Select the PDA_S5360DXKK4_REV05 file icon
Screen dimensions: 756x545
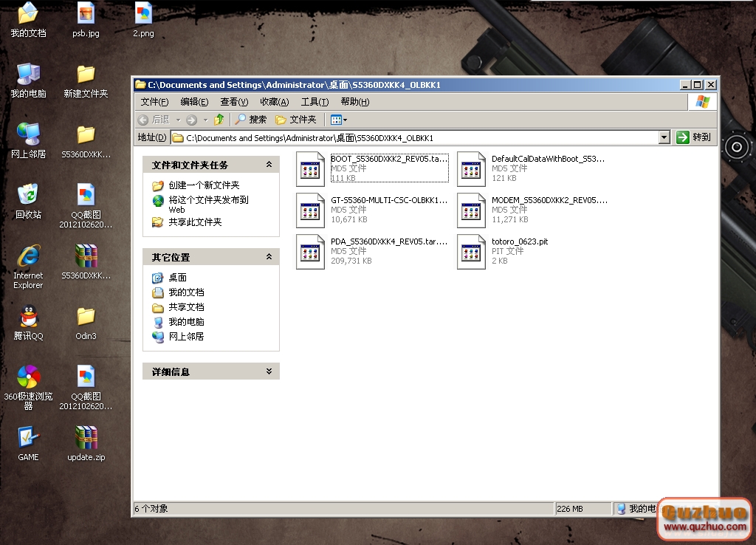click(x=310, y=251)
